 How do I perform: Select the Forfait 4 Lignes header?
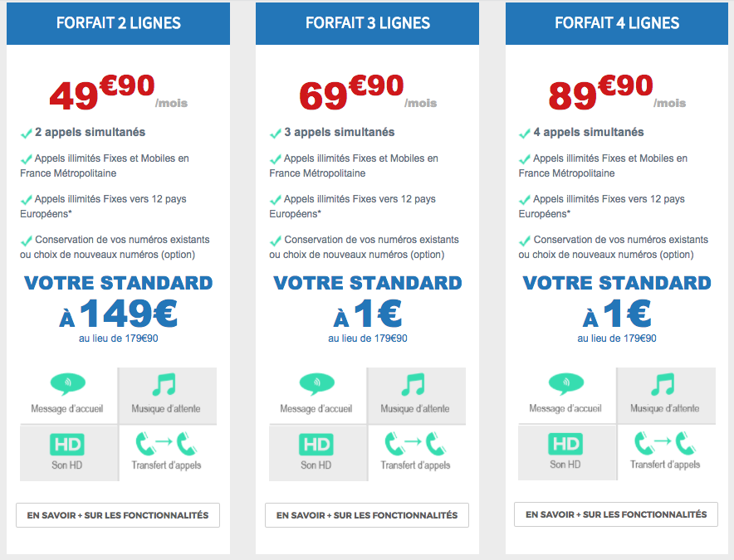(x=617, y=23)
